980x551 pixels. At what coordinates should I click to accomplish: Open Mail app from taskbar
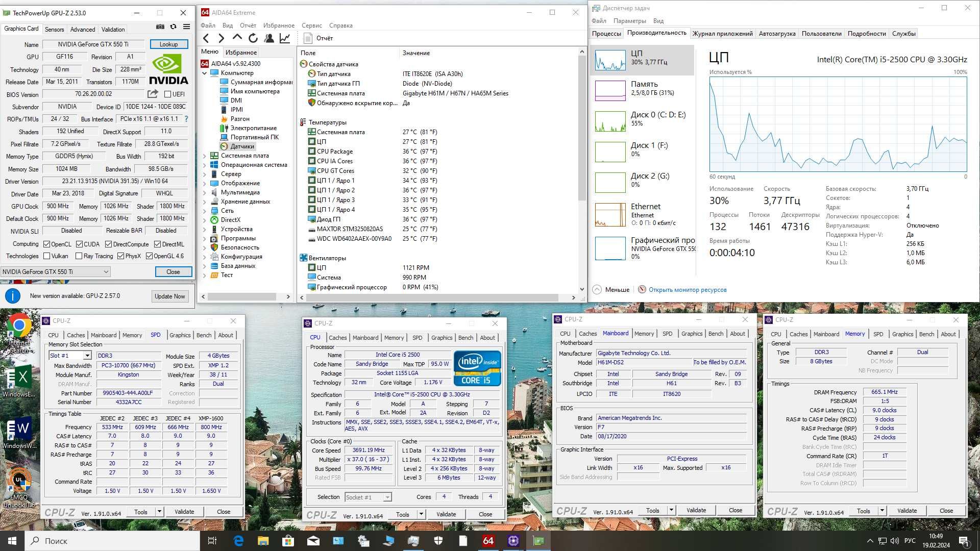[313, 541]
